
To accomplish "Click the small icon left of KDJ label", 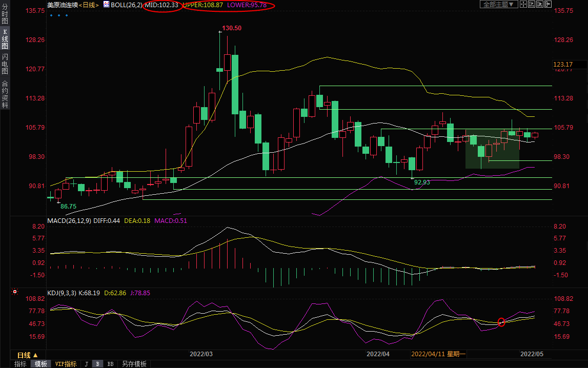I will [x=15, y=292].
